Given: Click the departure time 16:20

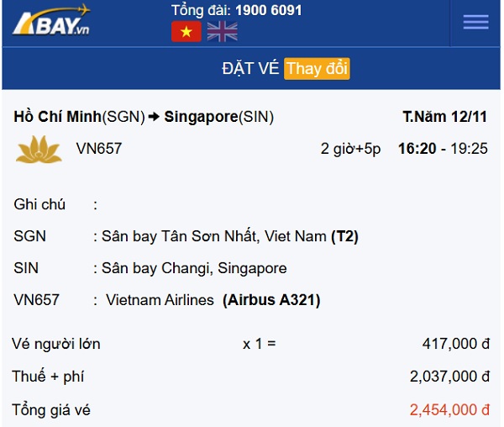Looking at the screenshot, I should [x=417, y=149].
